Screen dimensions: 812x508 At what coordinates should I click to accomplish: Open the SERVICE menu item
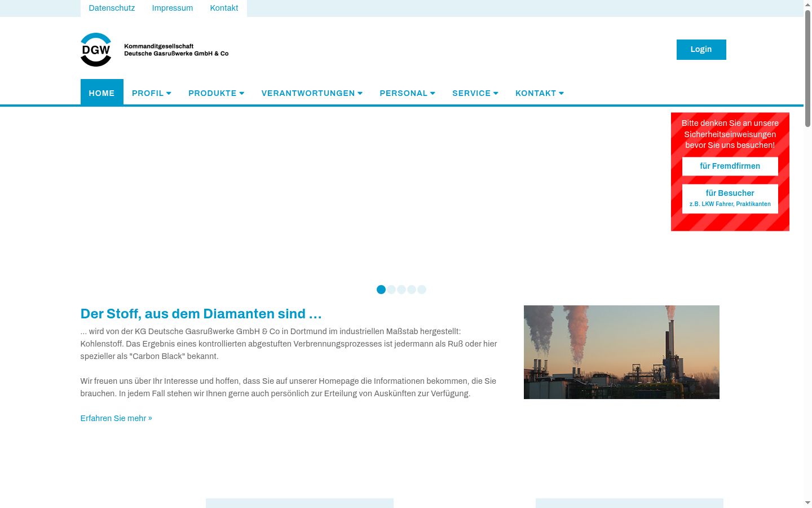471,93
